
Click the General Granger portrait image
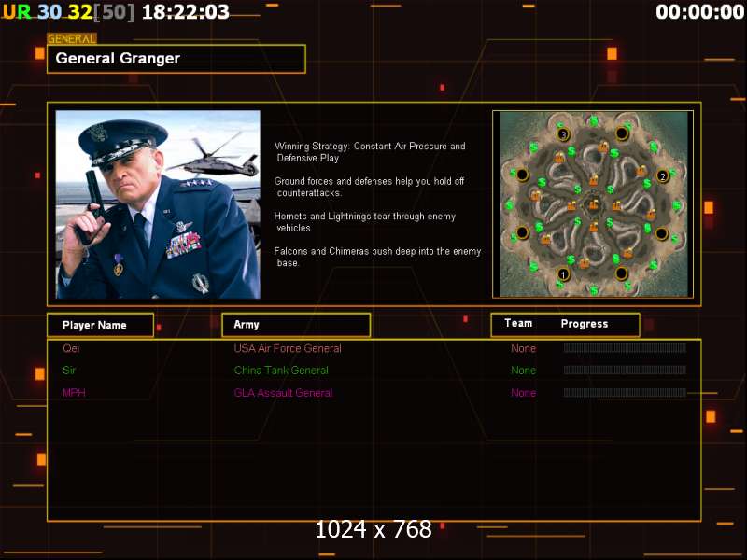click(x=158, y=204)
